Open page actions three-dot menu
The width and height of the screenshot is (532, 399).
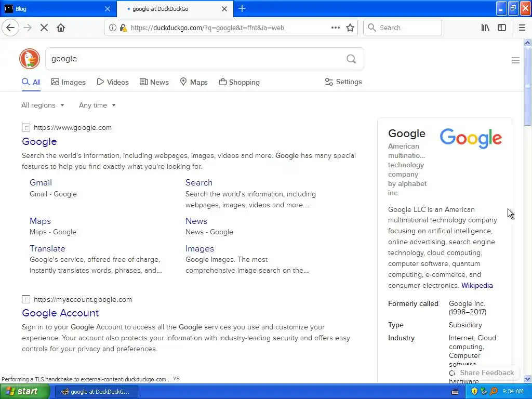tap(335, 28)
